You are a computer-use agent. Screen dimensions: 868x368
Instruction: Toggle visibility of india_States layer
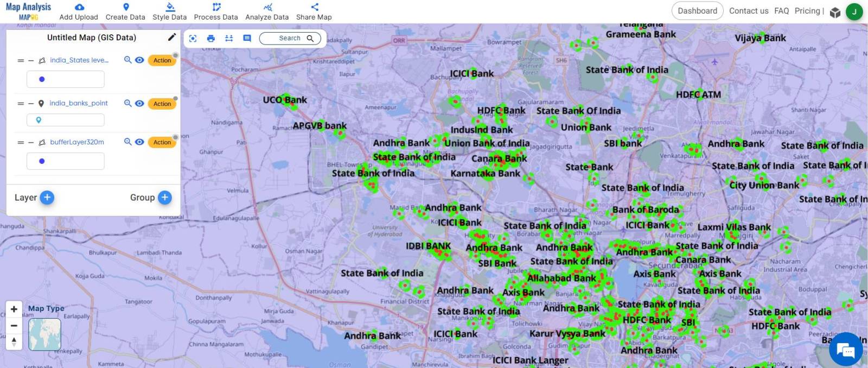point(139,60)
